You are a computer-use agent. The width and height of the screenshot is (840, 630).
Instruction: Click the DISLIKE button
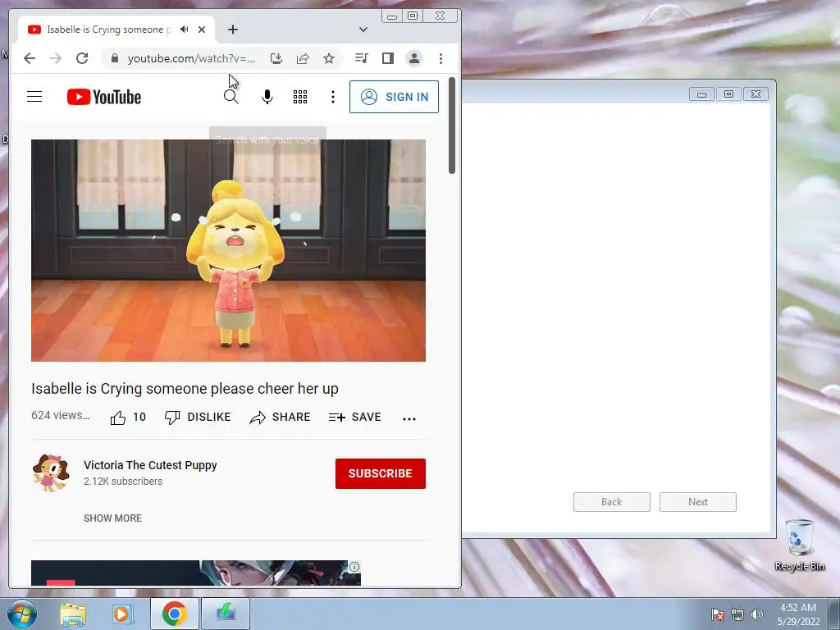coord(198,418)
